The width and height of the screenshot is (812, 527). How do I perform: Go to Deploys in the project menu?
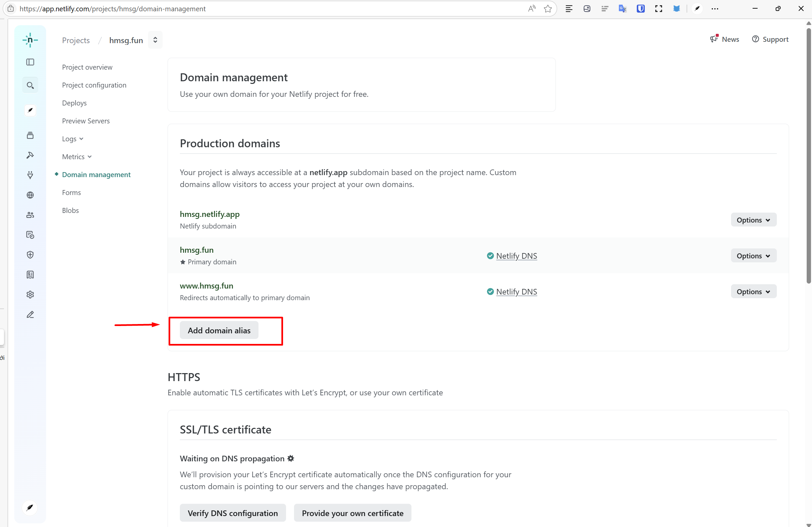pyautogui.click(x=74, y=103)
